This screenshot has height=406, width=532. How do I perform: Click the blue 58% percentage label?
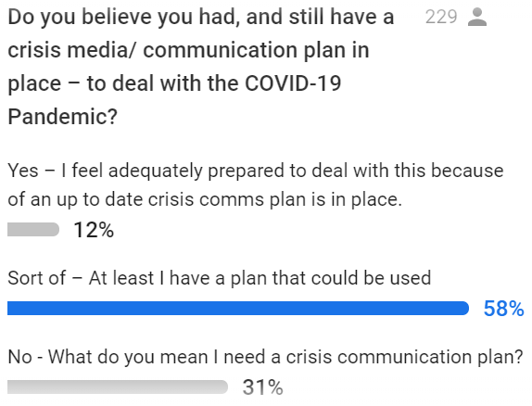tap(503, 309)
